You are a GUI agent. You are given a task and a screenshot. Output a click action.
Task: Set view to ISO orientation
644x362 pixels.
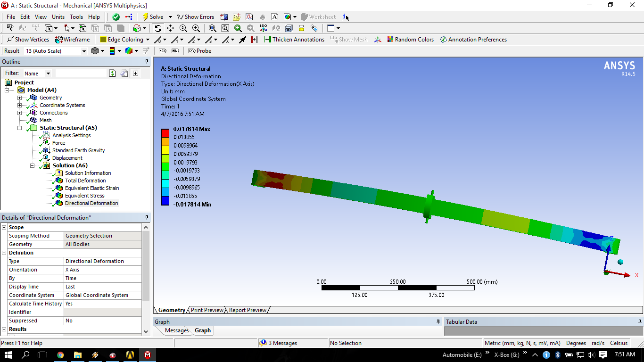[263, 28]
